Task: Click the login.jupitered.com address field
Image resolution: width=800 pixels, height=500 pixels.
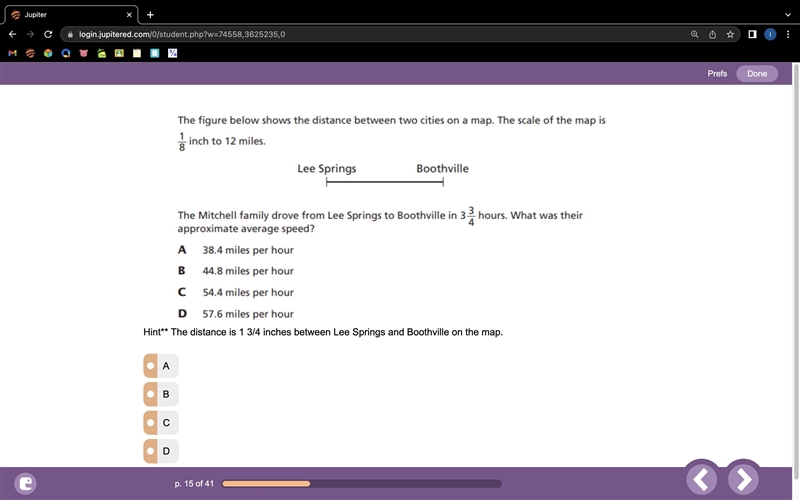Action: (x=378, y=34)
